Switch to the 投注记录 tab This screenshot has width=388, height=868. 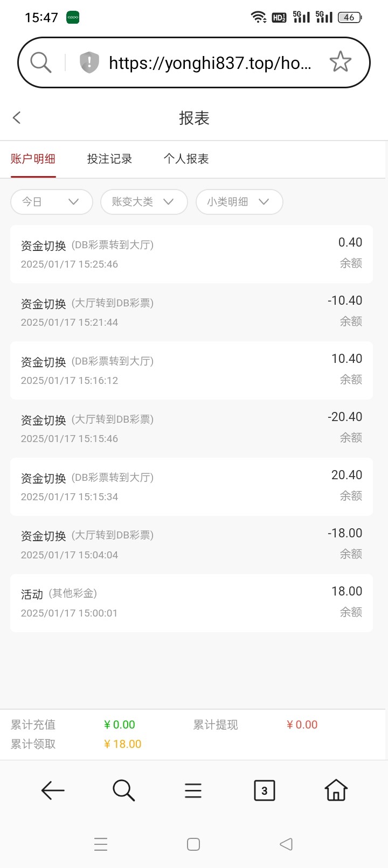tap(109, 159)
